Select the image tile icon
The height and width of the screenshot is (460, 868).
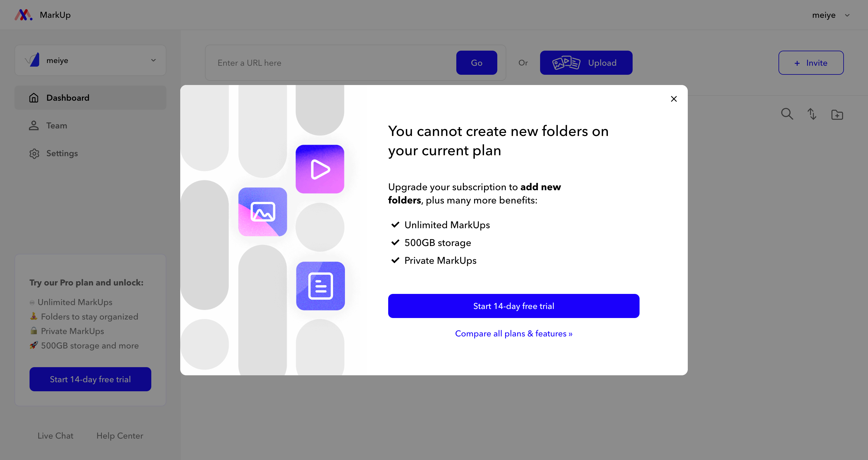[263, 212]
